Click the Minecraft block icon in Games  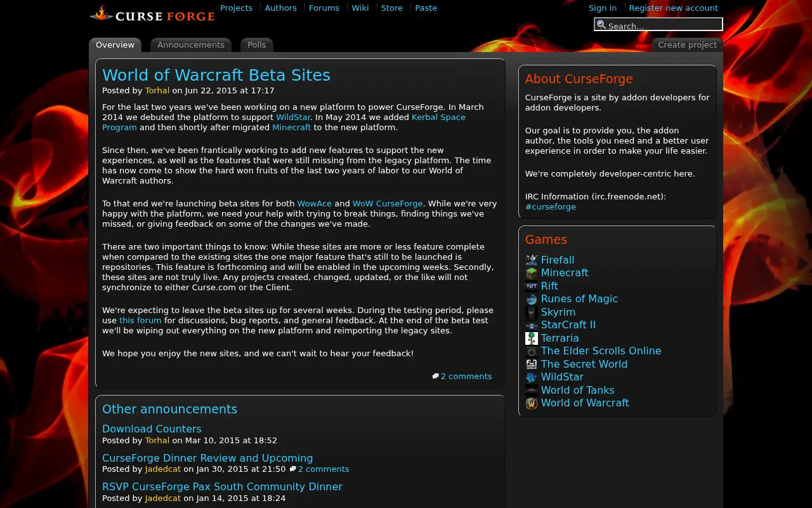(532, 273)
